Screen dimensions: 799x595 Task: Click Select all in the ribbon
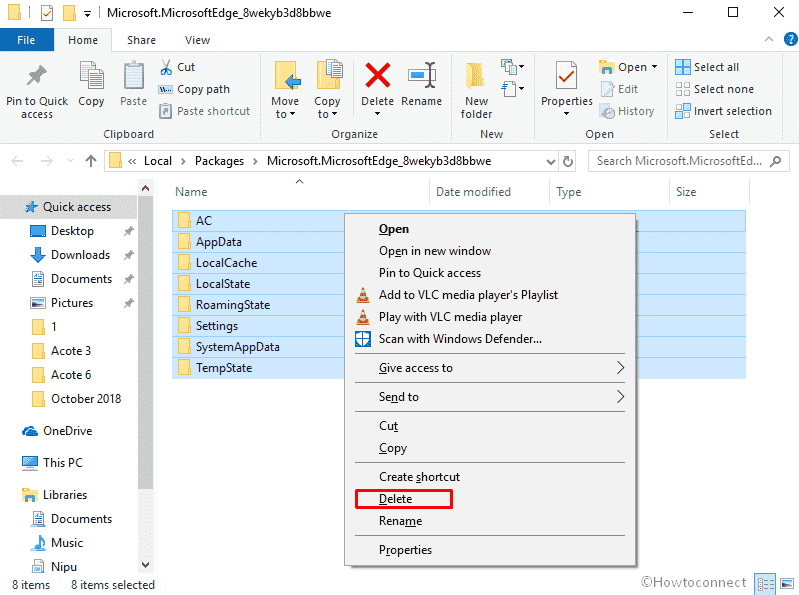click(707, 67)
